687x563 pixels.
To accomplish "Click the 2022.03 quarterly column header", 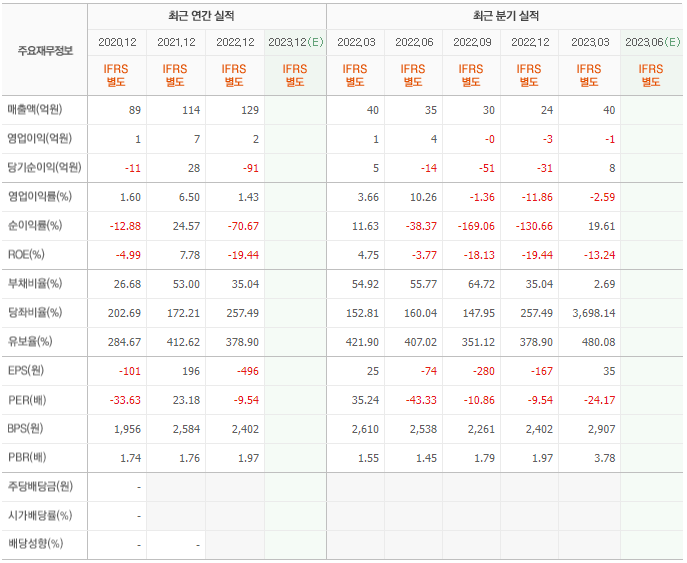I will pos(356,42).
